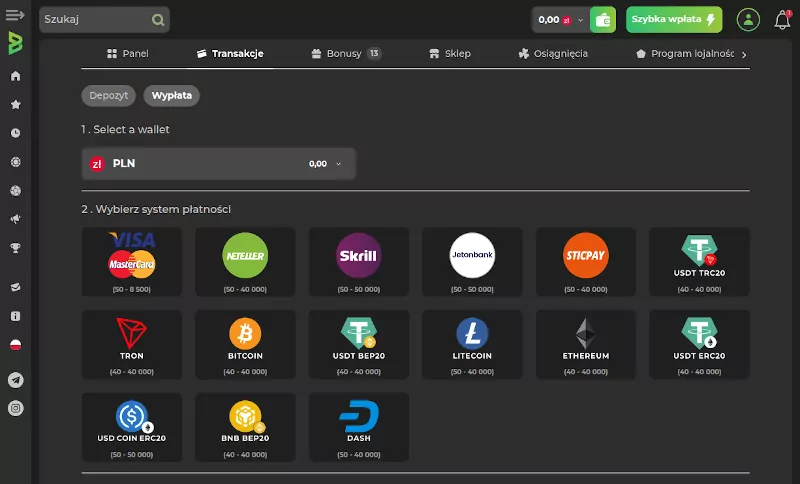This screenshot has height=484, width=800.
Task: Click the info icon in sidebar
Action: 15,316
